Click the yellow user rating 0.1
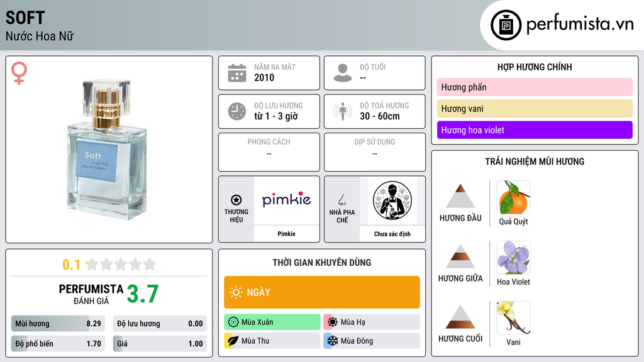Image resolution: width=644 pixels, height=362 pixels. coord(71,265)
